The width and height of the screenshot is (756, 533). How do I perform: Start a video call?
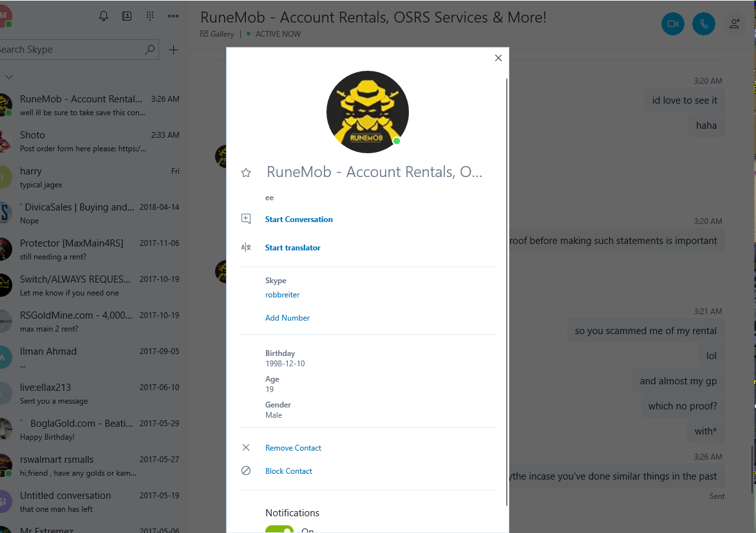672,24
